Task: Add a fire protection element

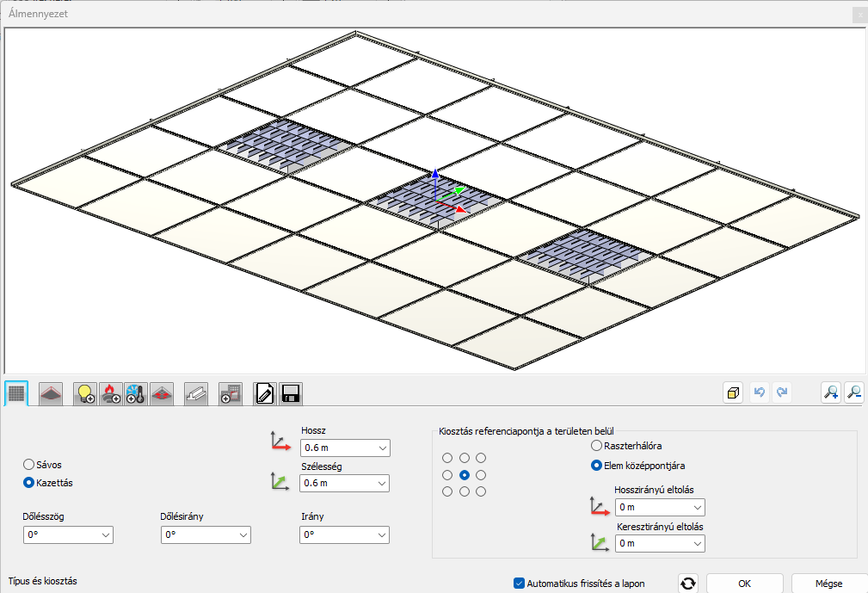Action: click(x=110, y=393)
